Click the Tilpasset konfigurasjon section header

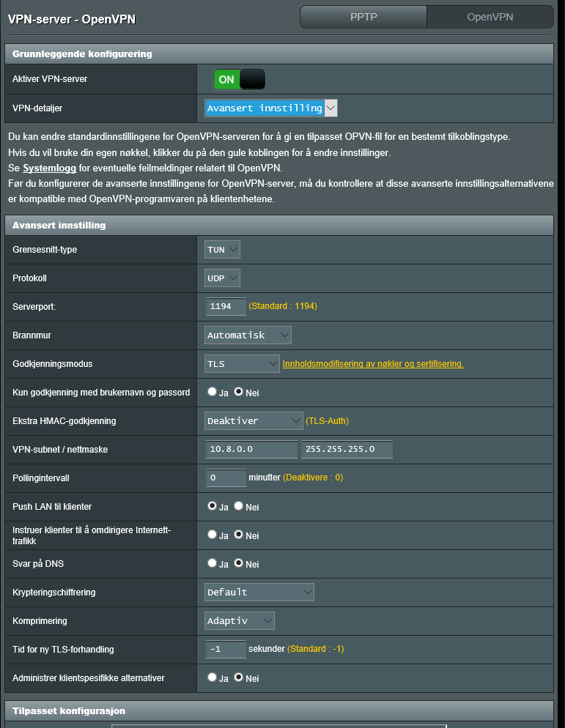tap(279, 711)
